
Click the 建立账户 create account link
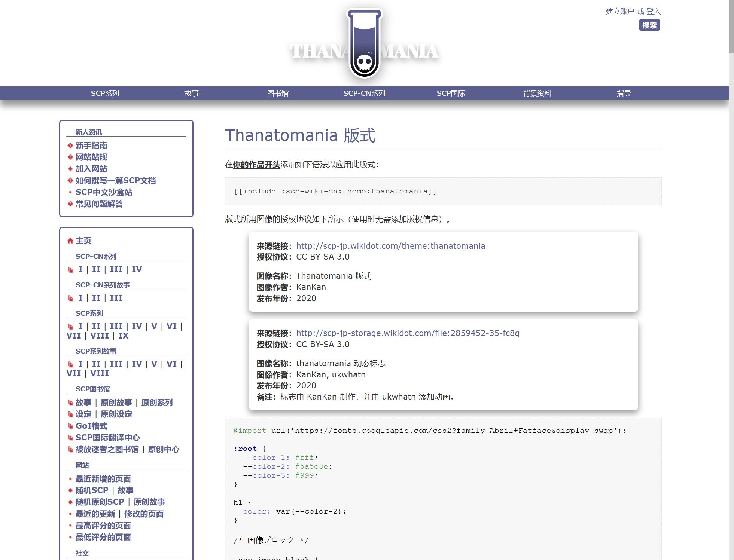pyautogui.click(x=620, y=11)
